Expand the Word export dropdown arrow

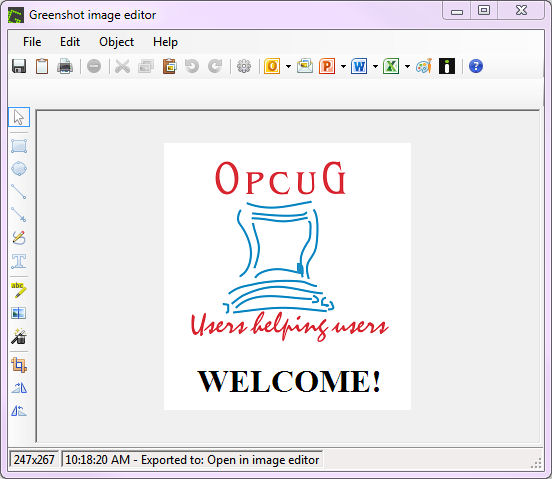pyautogui.click(x=375, y=67)
